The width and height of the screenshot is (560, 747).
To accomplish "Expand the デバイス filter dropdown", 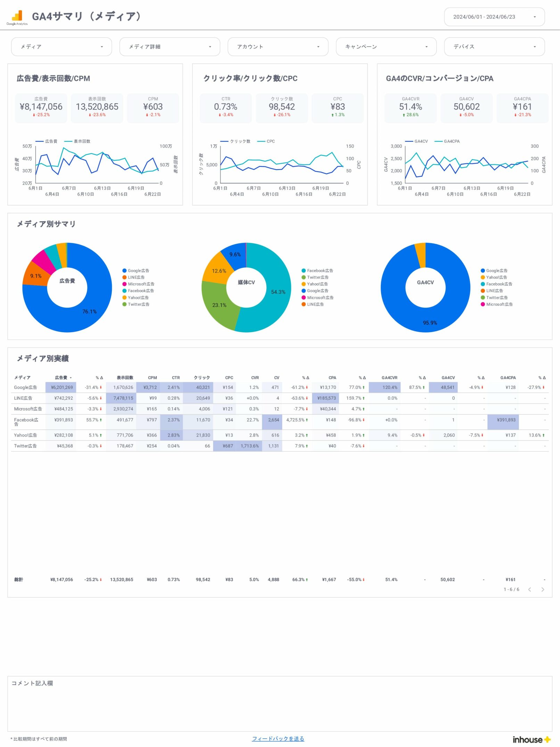I will tap(494, 47).
